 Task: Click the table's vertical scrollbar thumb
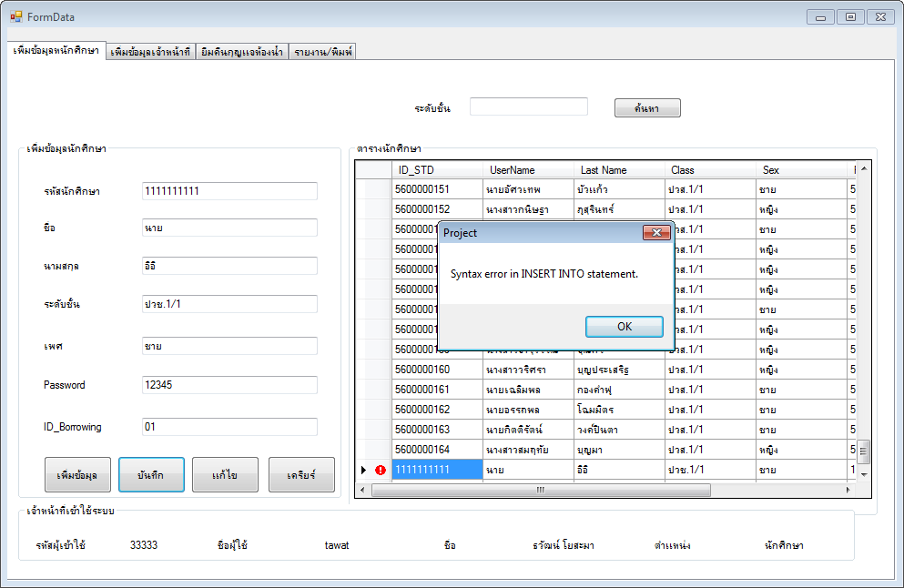click(x=864, y=451)
